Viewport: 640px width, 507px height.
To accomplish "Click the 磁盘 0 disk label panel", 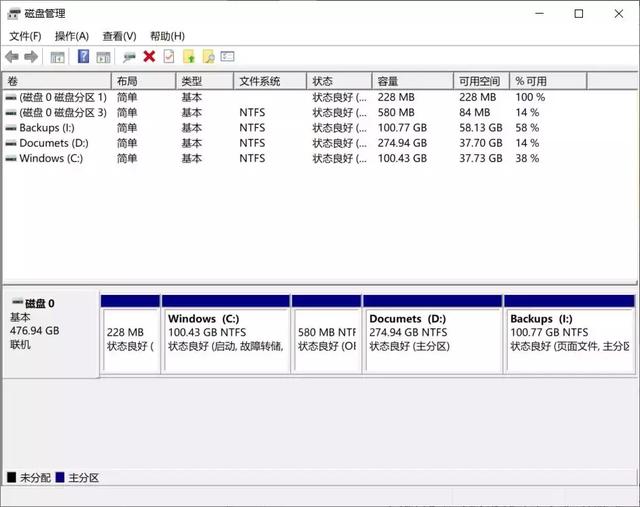I will tap(51, 334).
